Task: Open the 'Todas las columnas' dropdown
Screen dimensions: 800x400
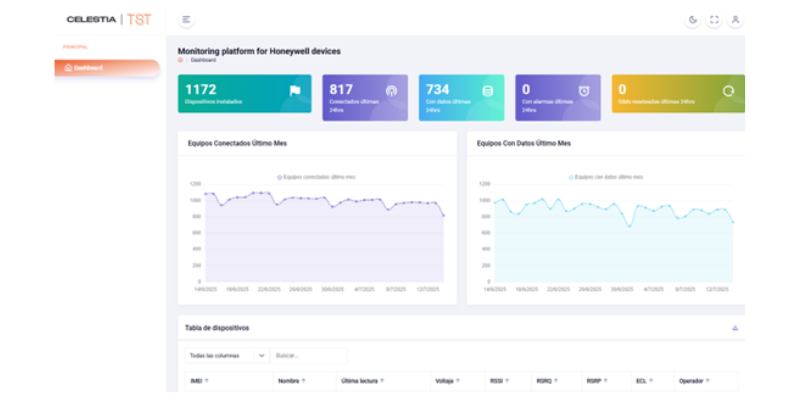Action: coord(226,355)
